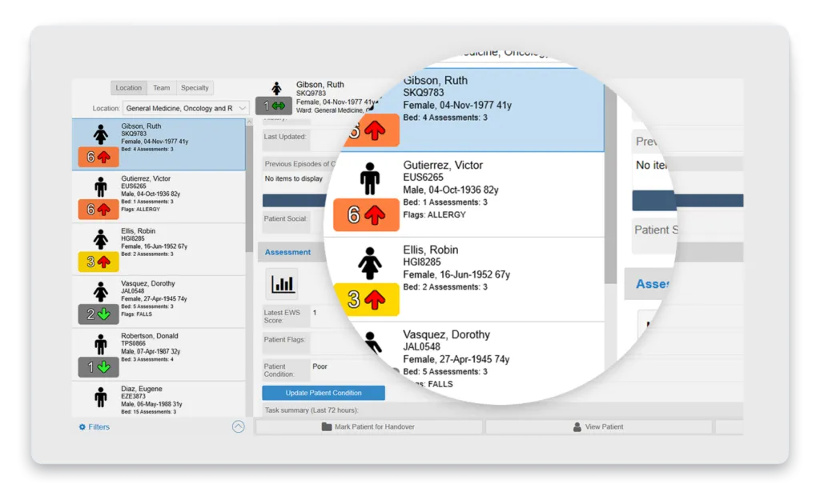The height and width of the screenshot is (504, 820).
Task: Click the No items to display text
Action: [x=293, y=178]
